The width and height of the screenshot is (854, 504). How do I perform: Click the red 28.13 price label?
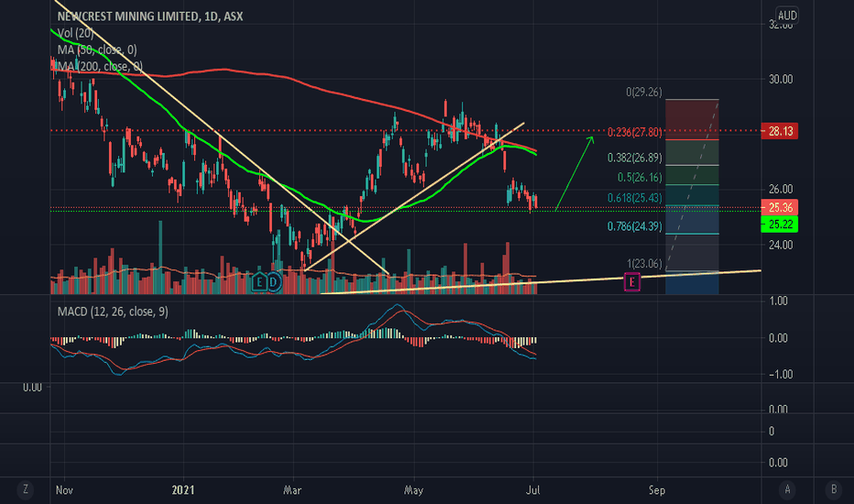tap(780, 131)
